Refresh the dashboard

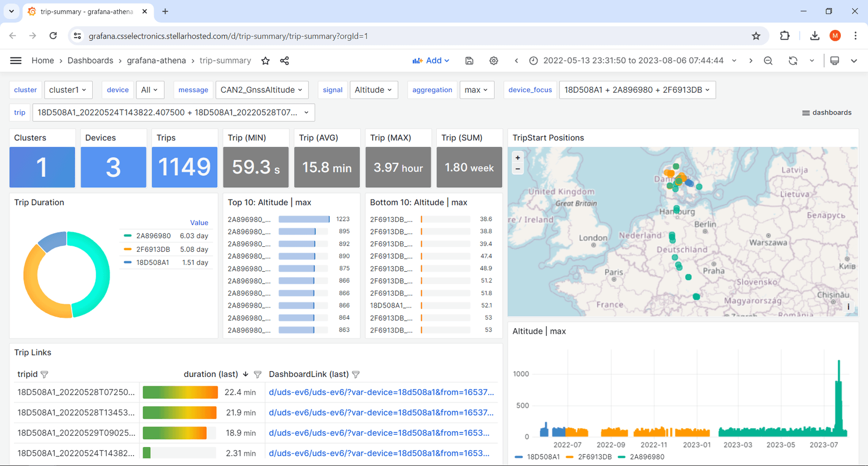[x=793, y=61]
